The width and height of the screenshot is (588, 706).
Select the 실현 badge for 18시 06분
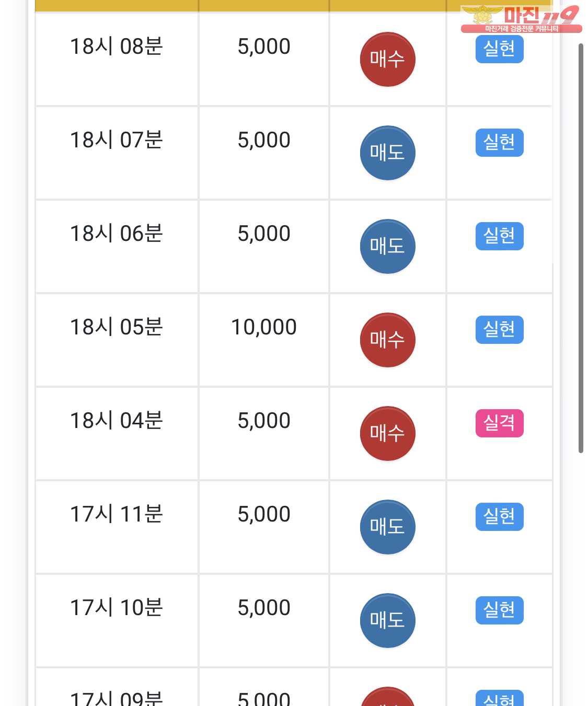point(499,236)
